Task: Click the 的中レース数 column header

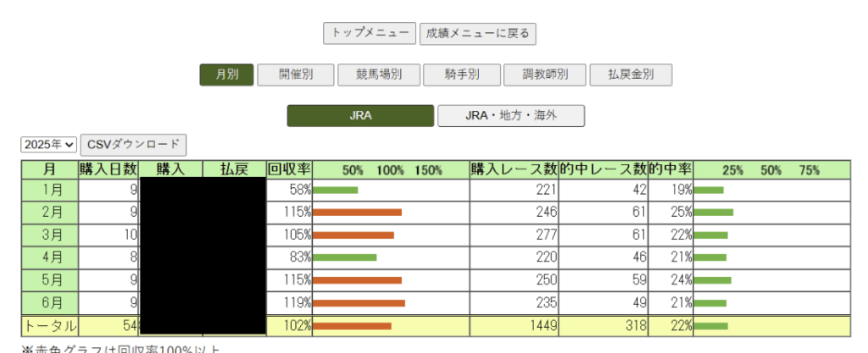Action: click(x=603, y=169)
